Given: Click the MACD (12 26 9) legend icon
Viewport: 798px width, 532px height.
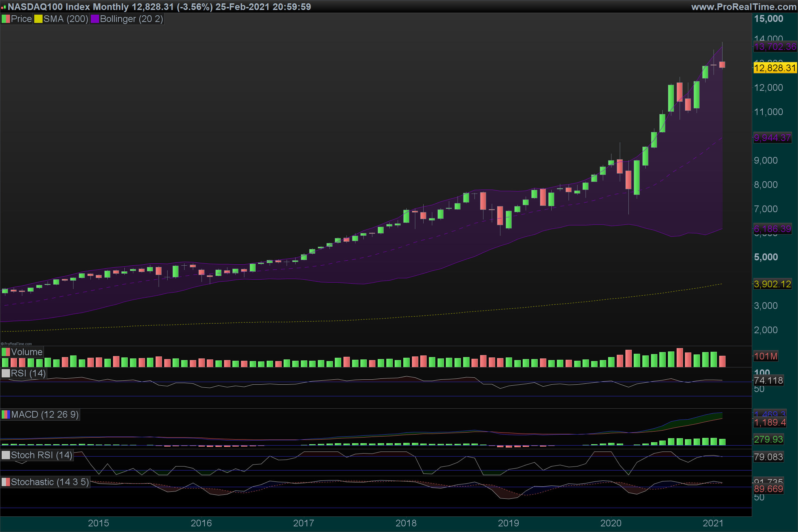Looking at the screenshot, I should coord(5,415).
